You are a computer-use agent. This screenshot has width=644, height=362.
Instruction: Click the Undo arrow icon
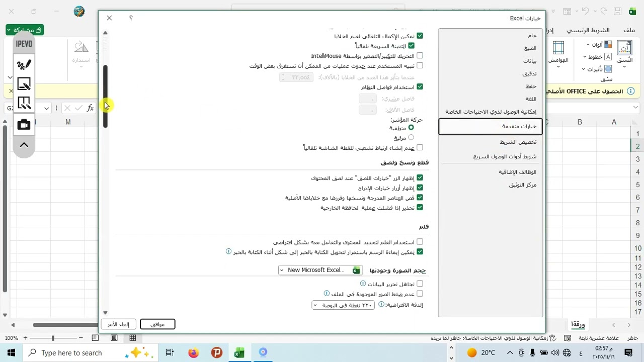(x=585, y=11)
